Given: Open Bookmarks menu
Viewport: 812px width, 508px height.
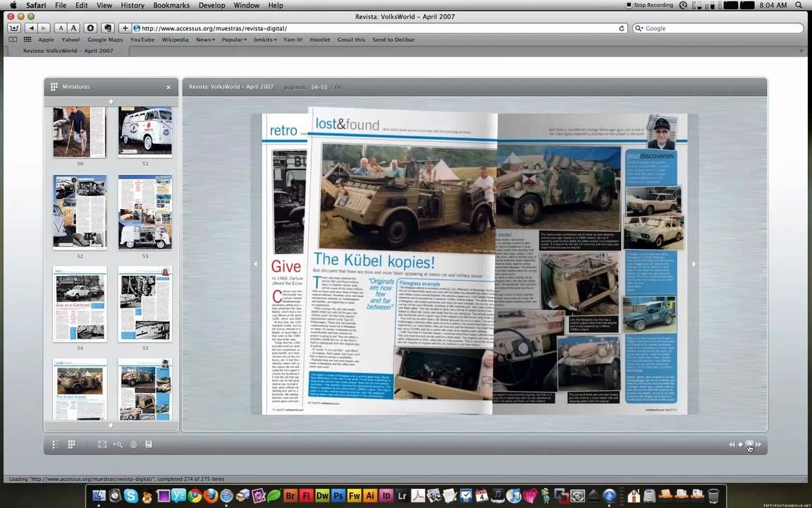Looking at the screenshot, I should (x=171, y=5).
